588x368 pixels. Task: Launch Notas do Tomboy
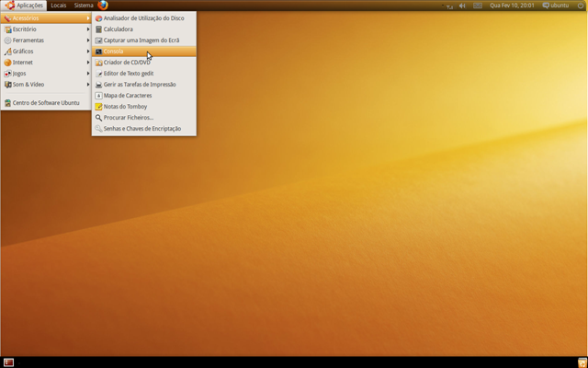(x=144, y=107)
